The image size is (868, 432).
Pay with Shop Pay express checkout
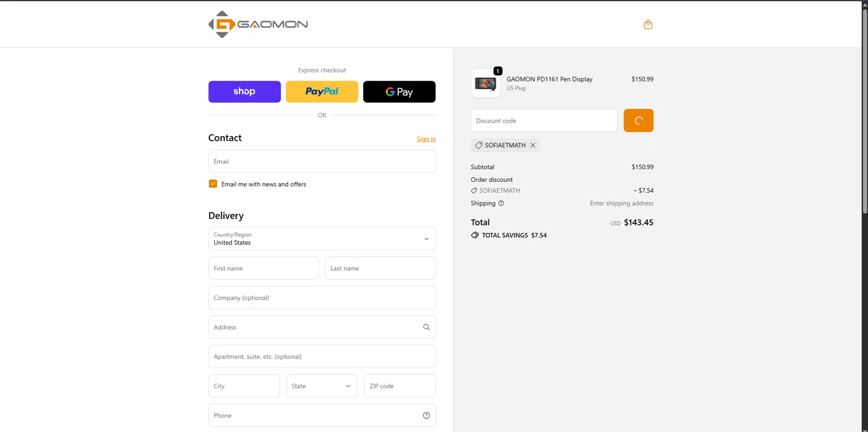click(244, 91)
